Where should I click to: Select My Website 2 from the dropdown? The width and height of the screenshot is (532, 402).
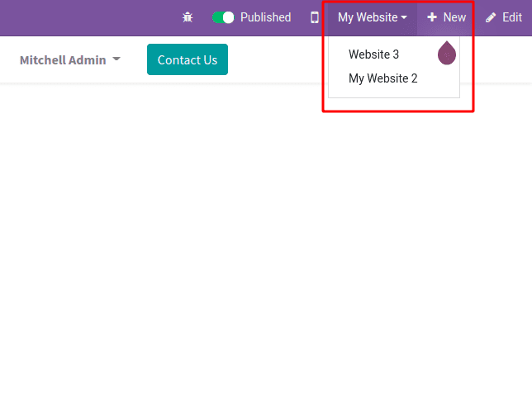click(382, 78)
